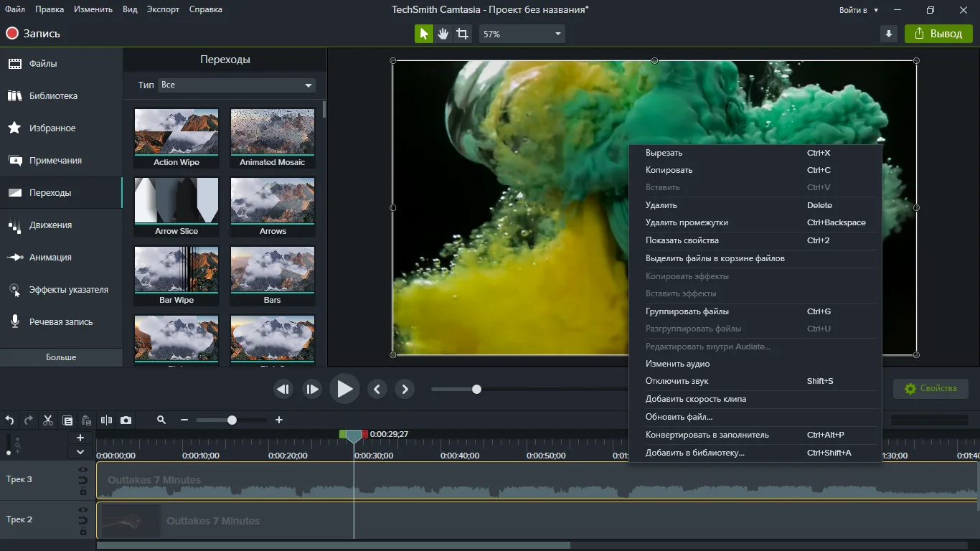The image size is (980, 551).
Task: Add a new track with plus button
Action: point(80,438)
